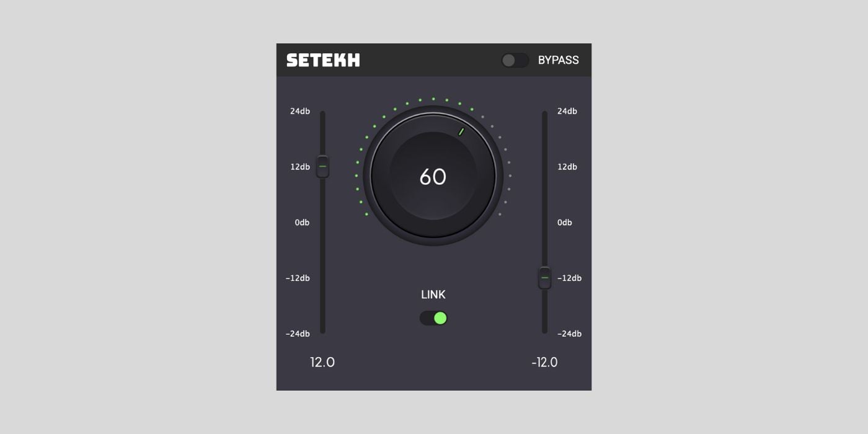Screen dimensions: 868x434
Task: Toggle the BYPASS switch
Action: pos(515,60)
